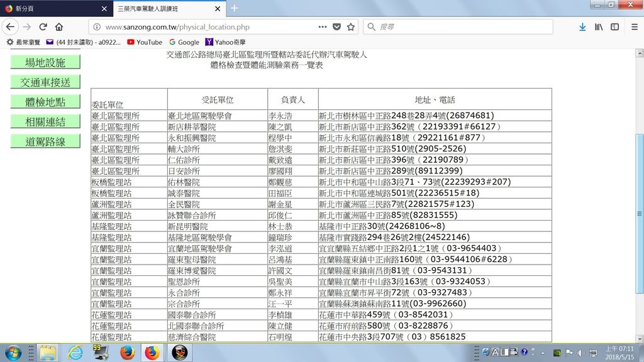Select the 羅東聖母醫院 cell
Viewport: 644px width, 362px height.
[217, 260]
